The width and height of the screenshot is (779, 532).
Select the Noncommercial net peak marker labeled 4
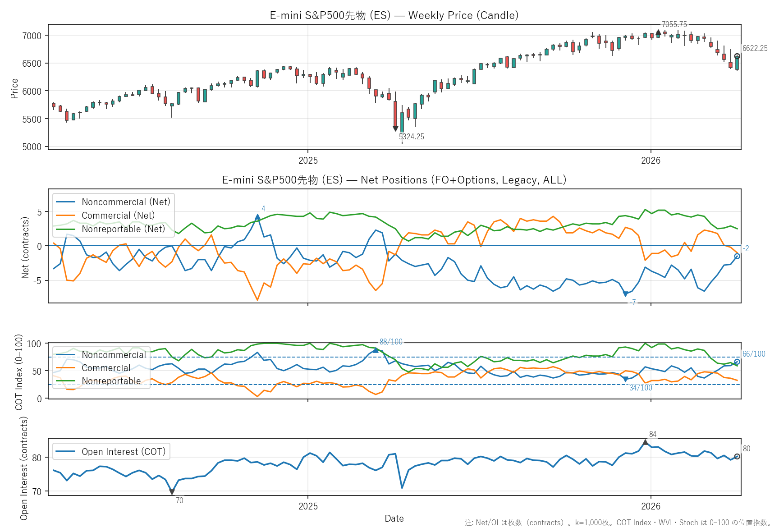click(257, 216)
